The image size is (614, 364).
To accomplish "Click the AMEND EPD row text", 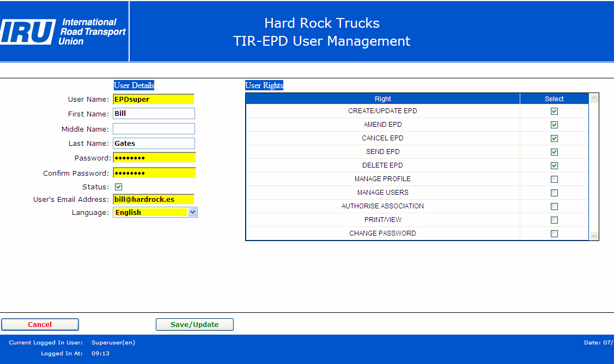I will click(x=382, y=125).
